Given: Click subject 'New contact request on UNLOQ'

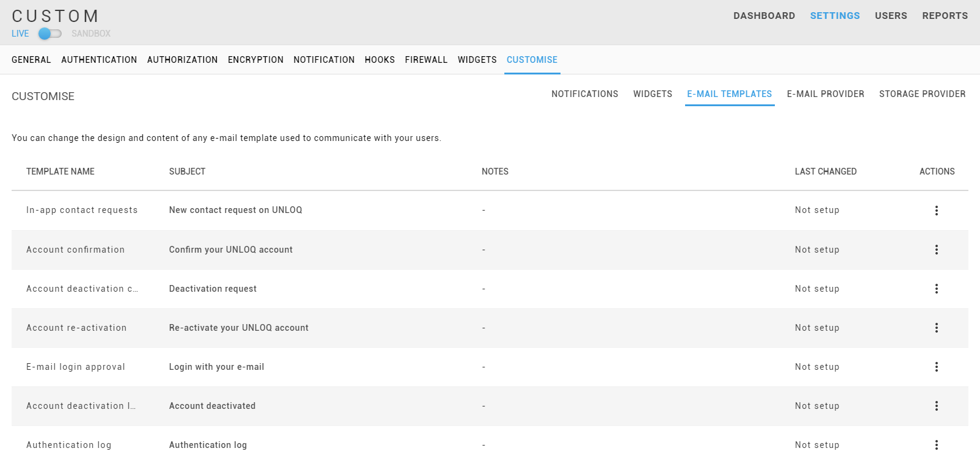Looking at the screenshot, I should click(x=236, y=210).
